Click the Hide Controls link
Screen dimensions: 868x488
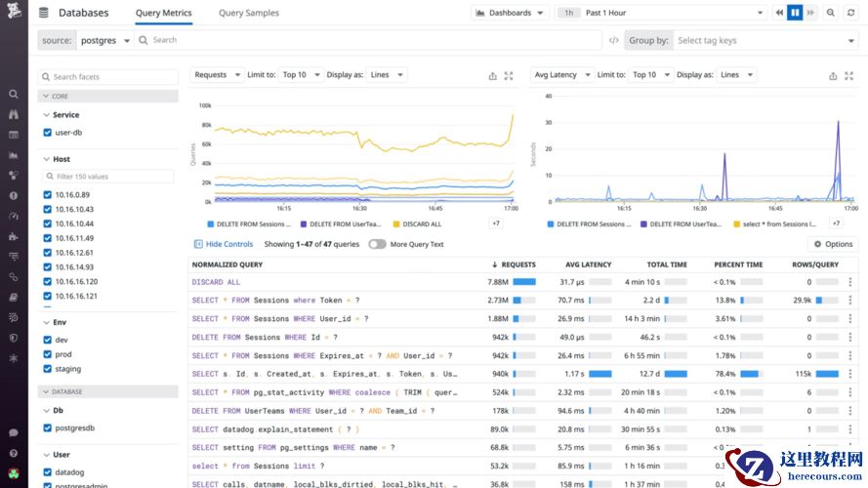224,244
